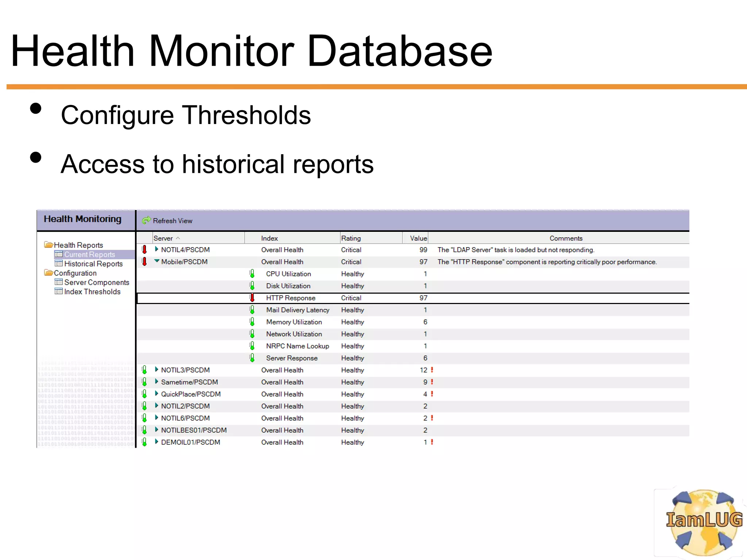
Task: Sort by the Server column header
Action: (x=198, y=238)
